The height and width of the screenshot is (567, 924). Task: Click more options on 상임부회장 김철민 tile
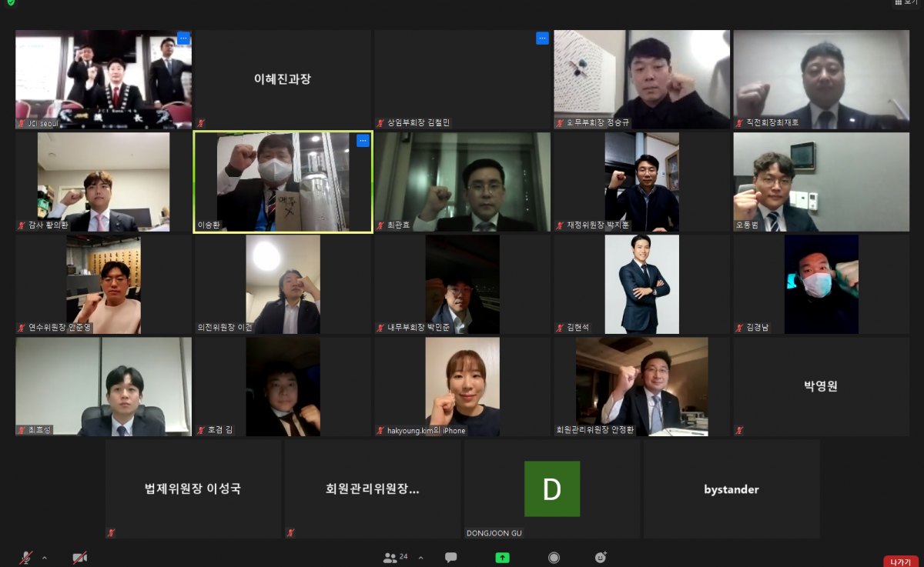coord(542,38)
